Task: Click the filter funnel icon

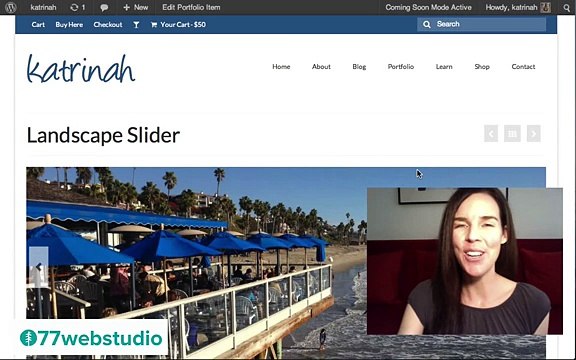Action: pos(136,25)
